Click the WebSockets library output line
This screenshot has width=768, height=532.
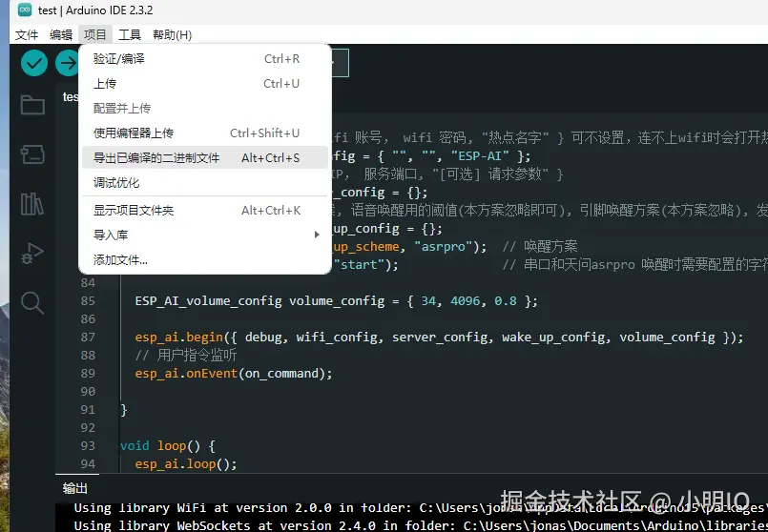421,525
